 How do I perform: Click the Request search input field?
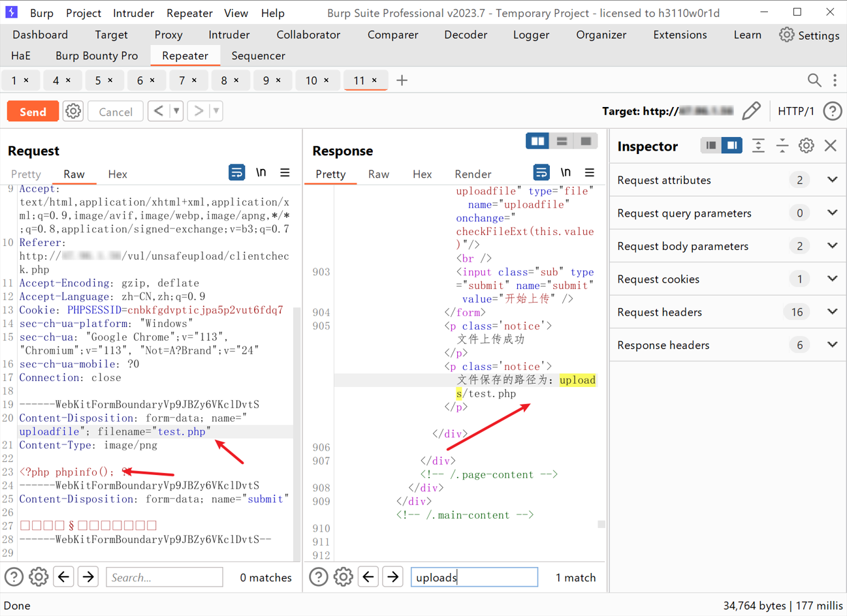click(165, 577)
